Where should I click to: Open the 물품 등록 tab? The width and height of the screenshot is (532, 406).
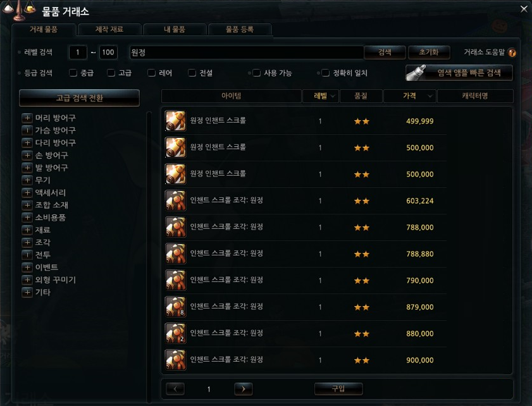click(240, 30)
